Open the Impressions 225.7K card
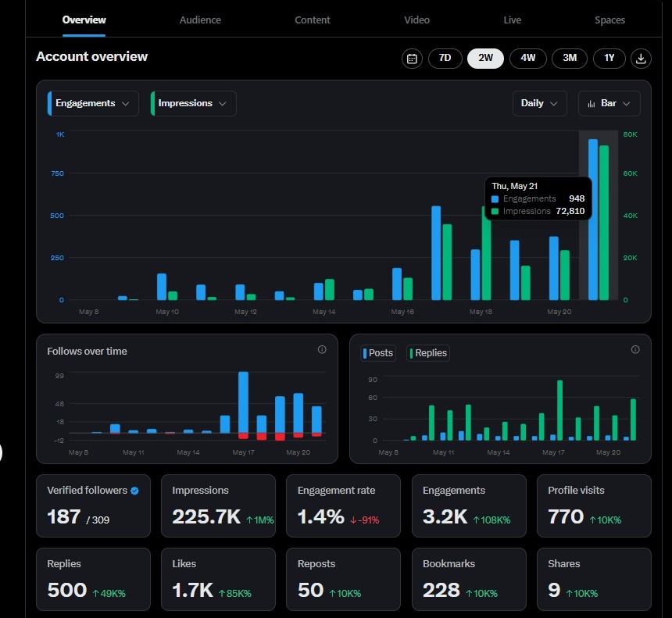 (x=218, y=505)
